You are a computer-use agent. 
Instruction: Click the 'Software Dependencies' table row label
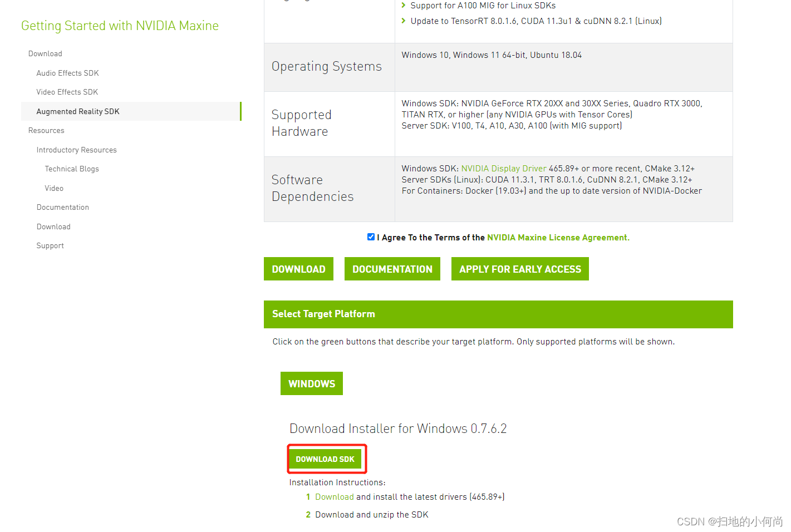point(312,188)
